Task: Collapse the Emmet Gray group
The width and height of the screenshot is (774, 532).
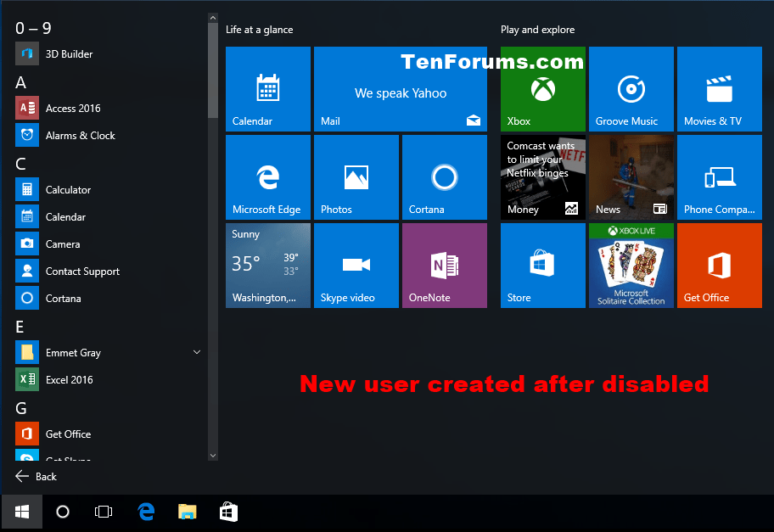Action: pos(196,352)
